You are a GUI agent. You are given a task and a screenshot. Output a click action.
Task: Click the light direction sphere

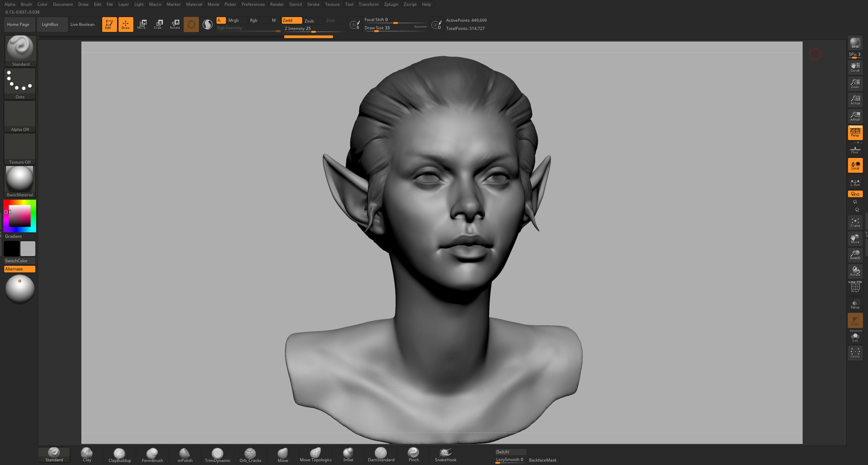tap(20, 289)
